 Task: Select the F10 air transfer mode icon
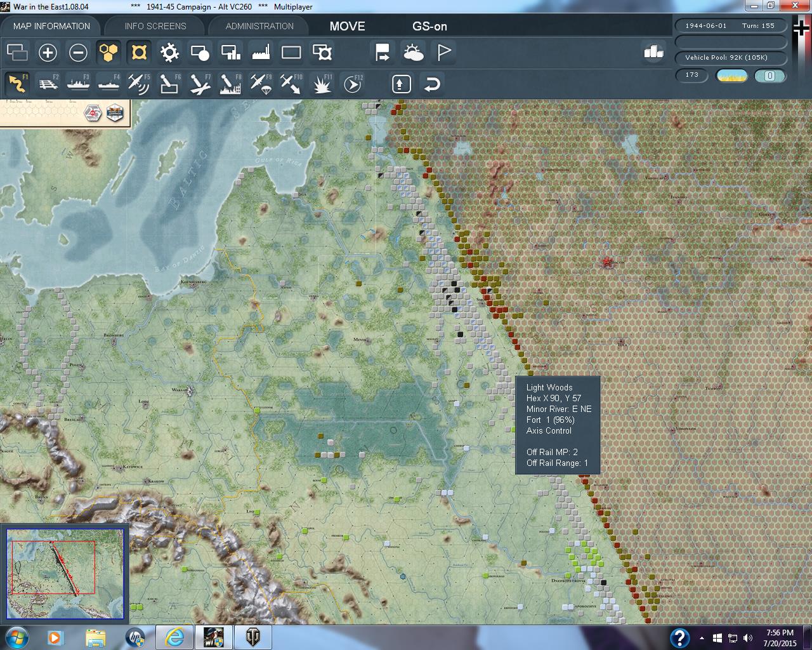point(291,84)
